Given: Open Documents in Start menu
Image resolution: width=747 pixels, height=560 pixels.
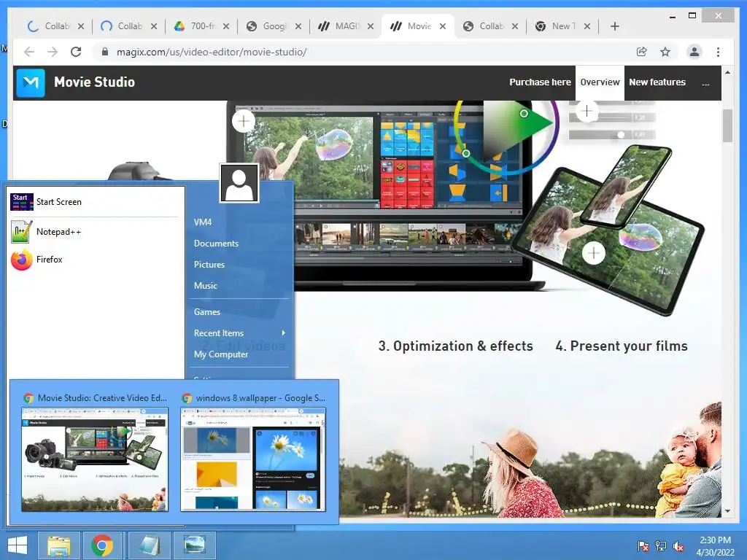Looking at the screenshot, I should coord(216,244).
